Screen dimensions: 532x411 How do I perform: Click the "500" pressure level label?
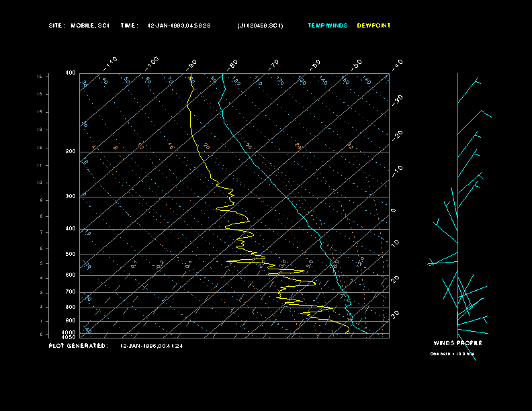[71, 254]
